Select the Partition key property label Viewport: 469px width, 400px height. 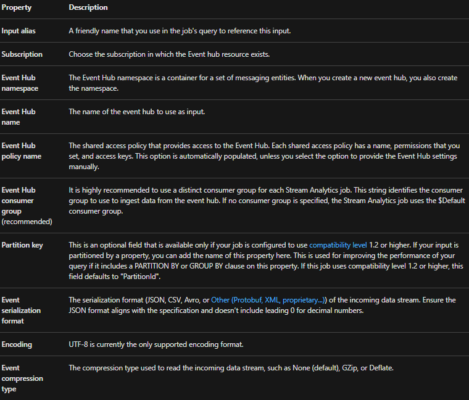point(22,245)
